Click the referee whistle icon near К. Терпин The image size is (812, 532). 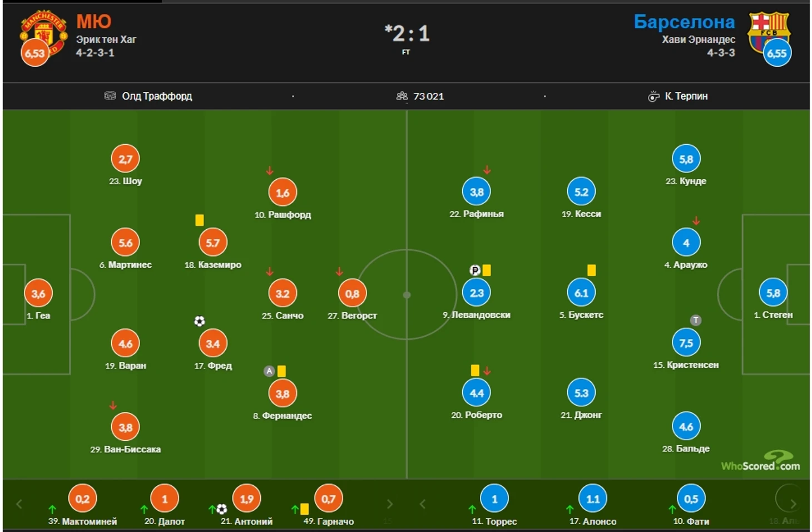(653, 96)
